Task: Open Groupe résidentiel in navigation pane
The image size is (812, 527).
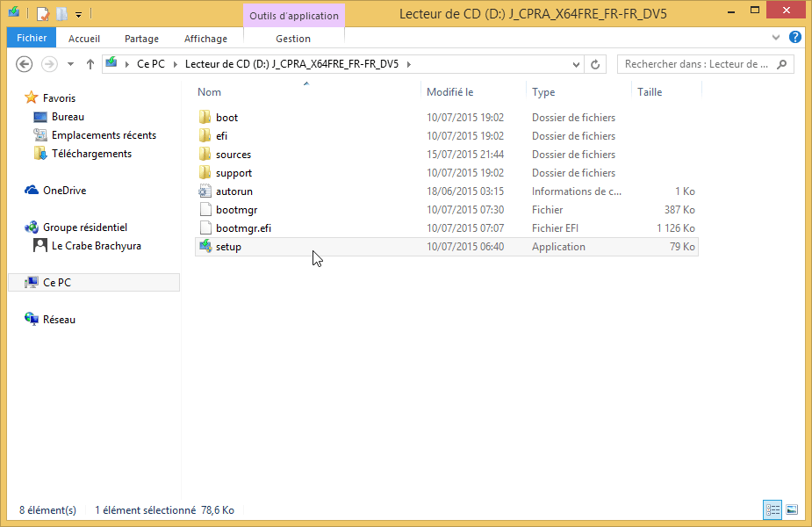Action: pos(85,227)
